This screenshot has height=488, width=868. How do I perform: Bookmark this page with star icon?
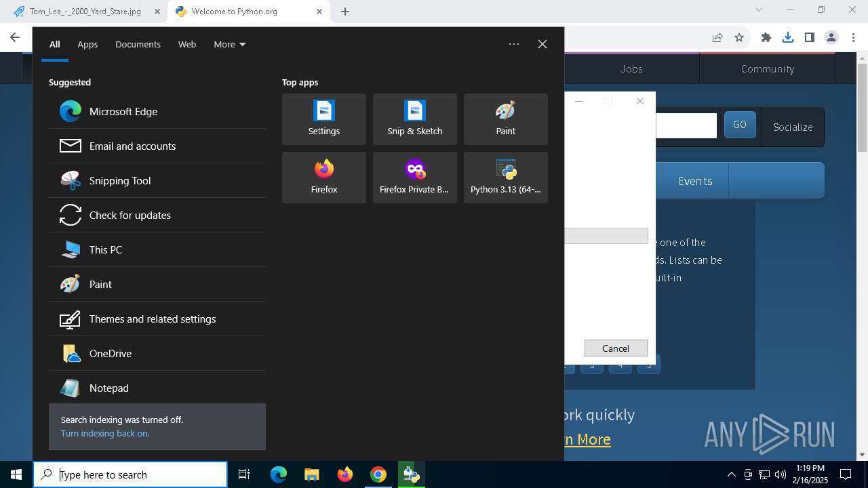point(739,37)
